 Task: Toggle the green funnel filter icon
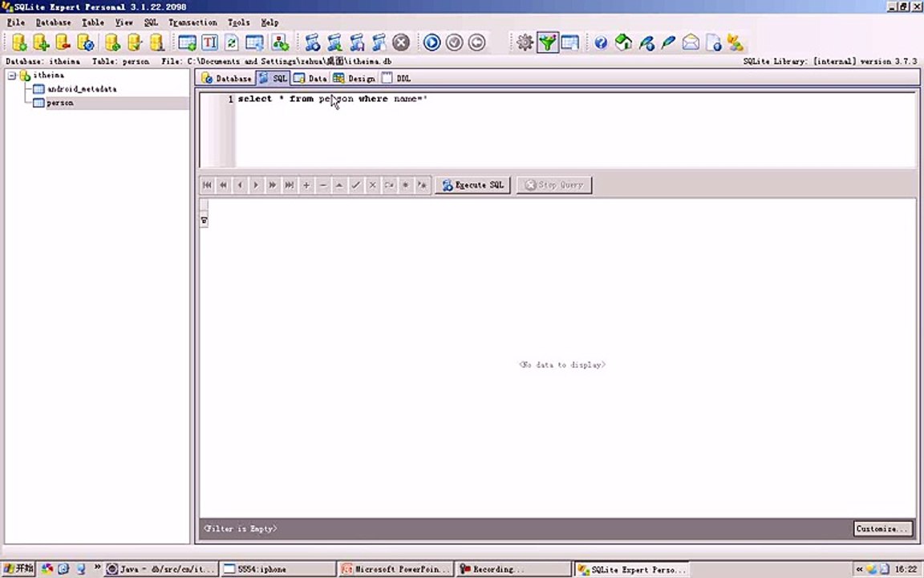548,43
